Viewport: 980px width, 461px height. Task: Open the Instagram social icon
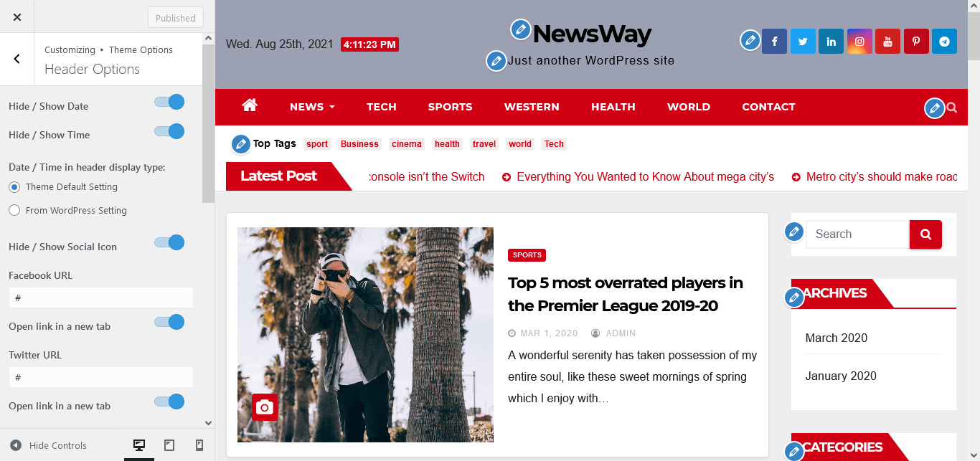click(859, 42)
